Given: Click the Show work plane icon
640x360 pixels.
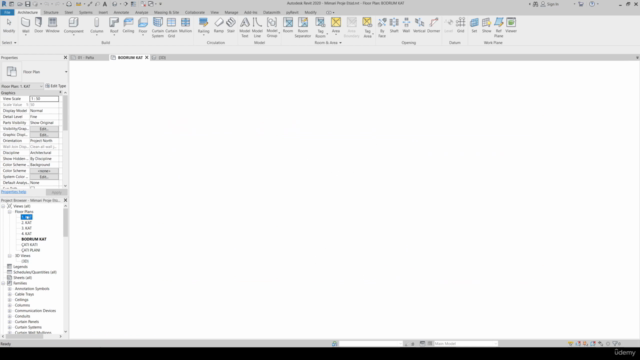Looking at the screenshot, I should point(487,25).
